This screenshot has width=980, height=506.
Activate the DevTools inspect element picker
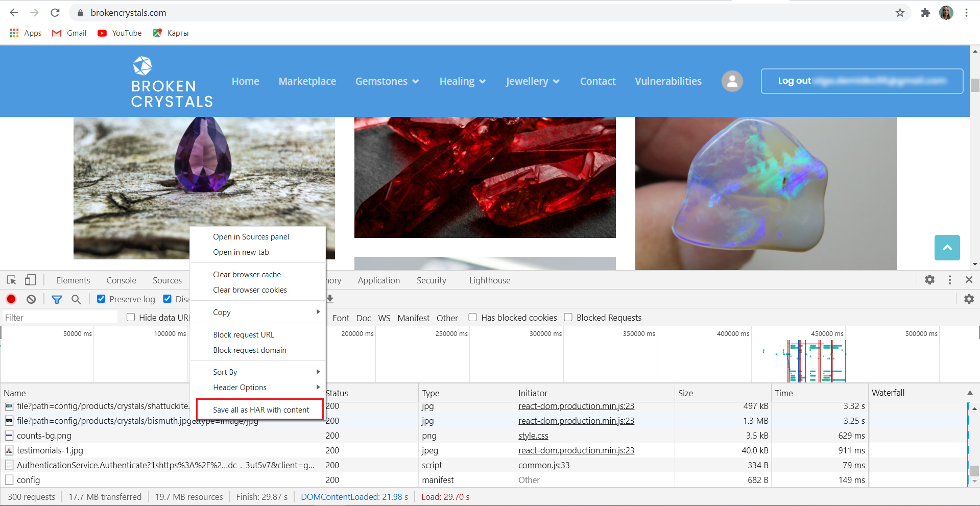(x=11, y=280)
